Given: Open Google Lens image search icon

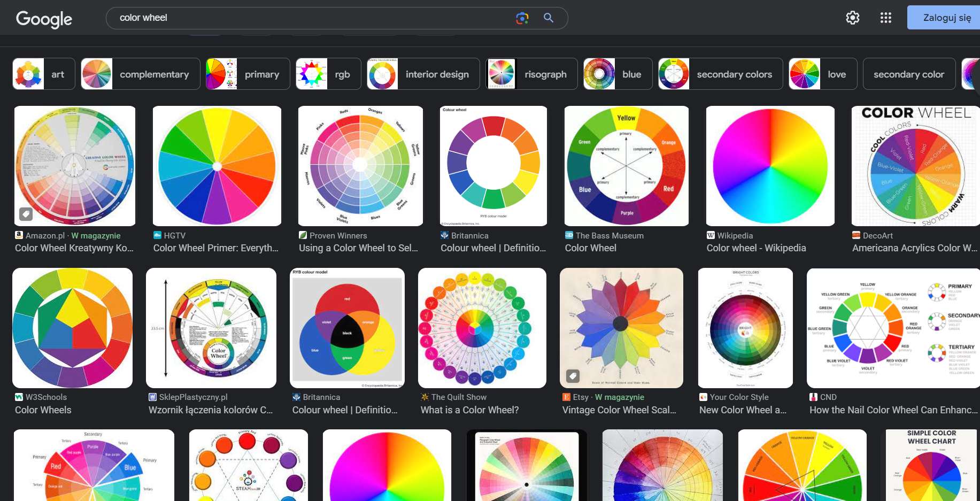Looking at the screenshot, I should coord(522,18).
